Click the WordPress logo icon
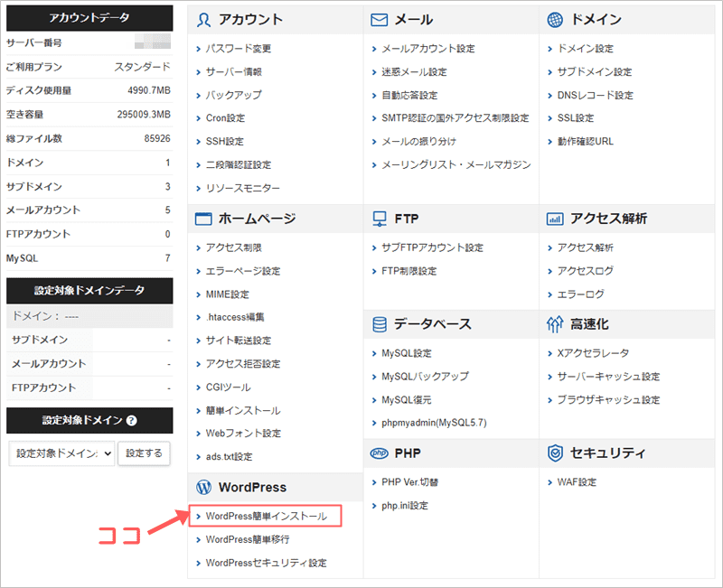The image size is (723, 588). [203, 487]
